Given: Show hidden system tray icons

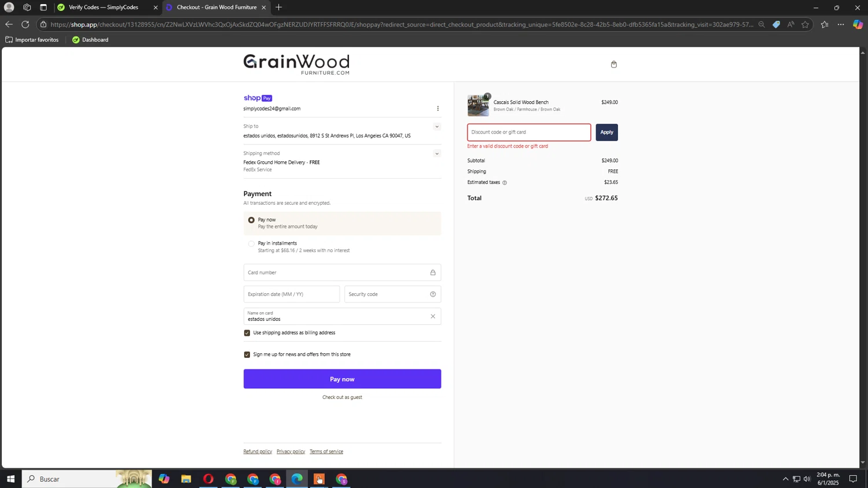Looking at the screenshot, I should click(785, 479).
